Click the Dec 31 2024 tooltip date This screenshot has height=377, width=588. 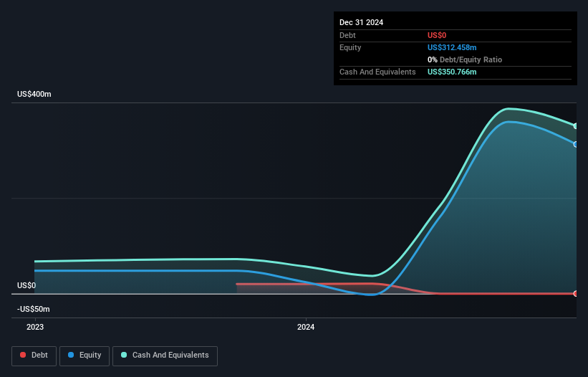(x=361, y=22)
